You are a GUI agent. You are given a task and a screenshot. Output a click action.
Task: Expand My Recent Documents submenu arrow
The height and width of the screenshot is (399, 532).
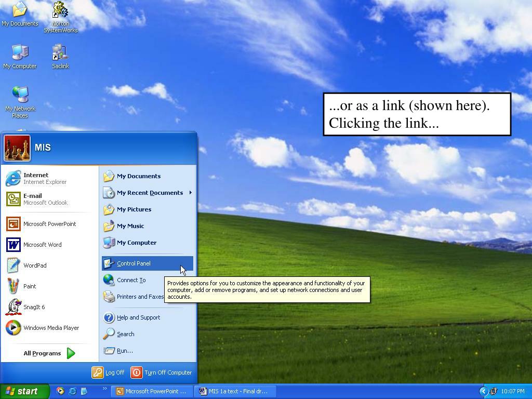(191, 193)
